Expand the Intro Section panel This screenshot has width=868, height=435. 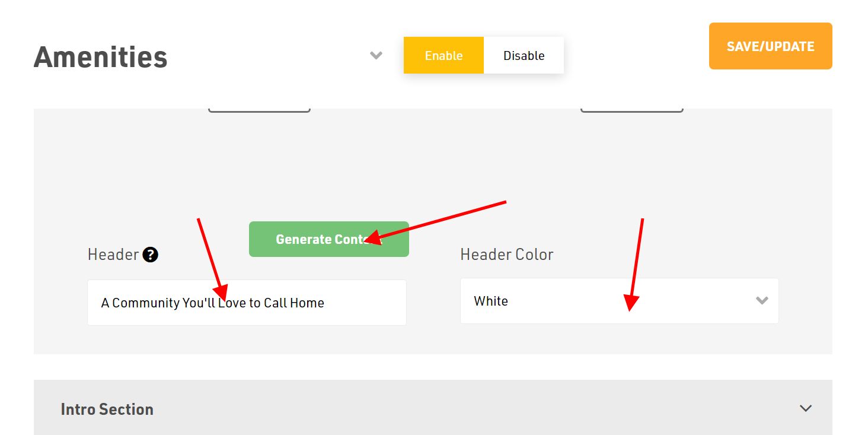point(433,408)
